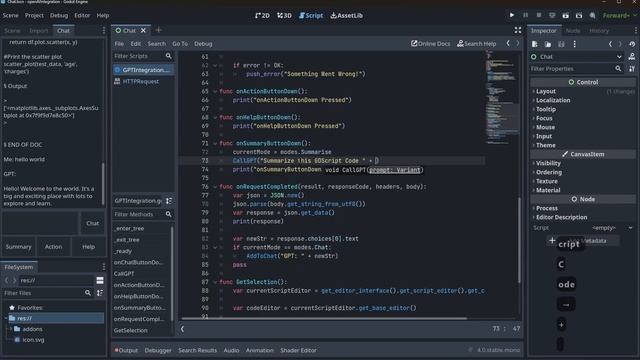Select the Chat dock tab

point(63,31)
